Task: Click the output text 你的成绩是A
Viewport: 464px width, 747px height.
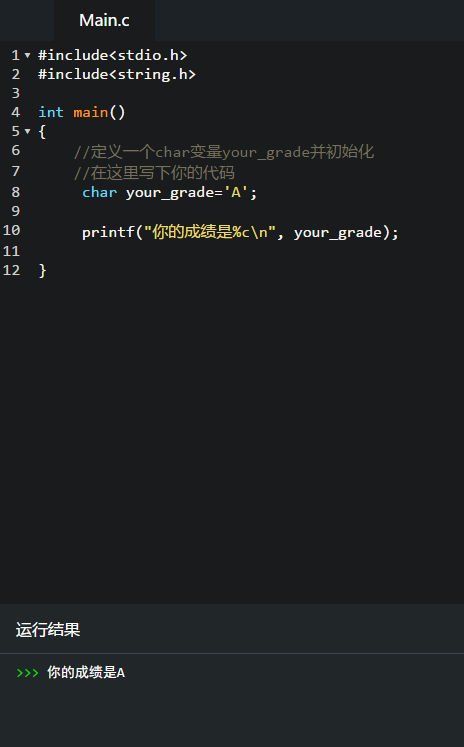Action: (86, 673)
